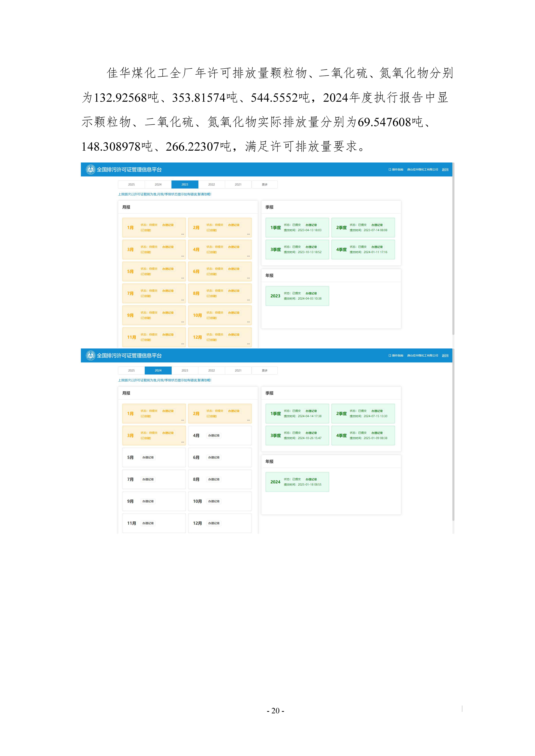Image resolution: width=535 pixels, height=756 pixels.
Task: Open 办理记录 for 3季度 submitted 2023-10-13
Action: point(311,247)
